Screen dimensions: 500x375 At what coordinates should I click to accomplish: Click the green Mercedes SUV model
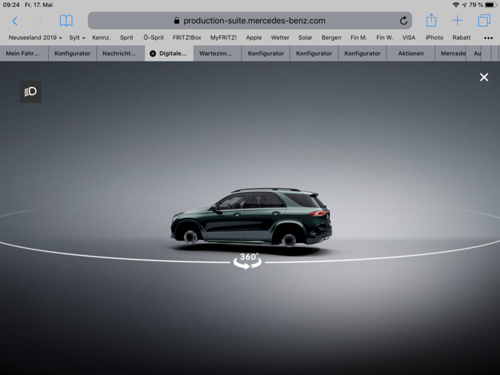(x=251, y=217)
